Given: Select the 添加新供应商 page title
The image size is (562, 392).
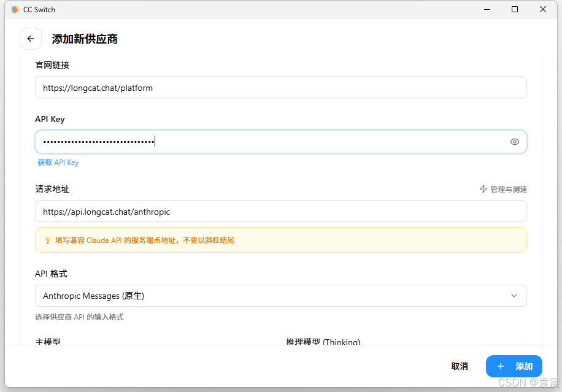Looking at the screenshot, I should (x=85, y=39).
